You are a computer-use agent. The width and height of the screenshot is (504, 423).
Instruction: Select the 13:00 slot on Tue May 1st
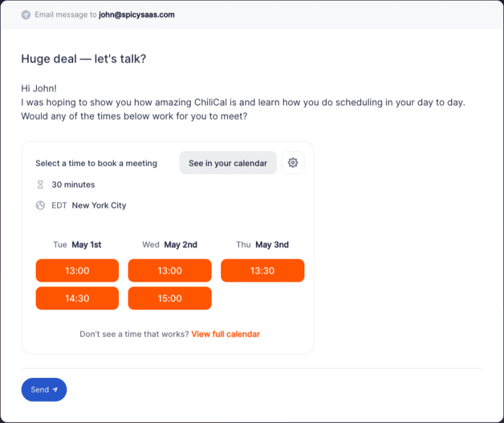point(77,270)
